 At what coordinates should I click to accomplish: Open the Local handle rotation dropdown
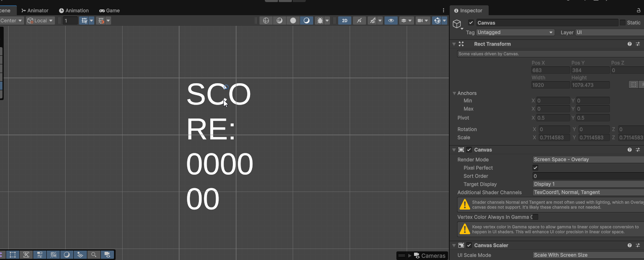click(x=40, y=21)
